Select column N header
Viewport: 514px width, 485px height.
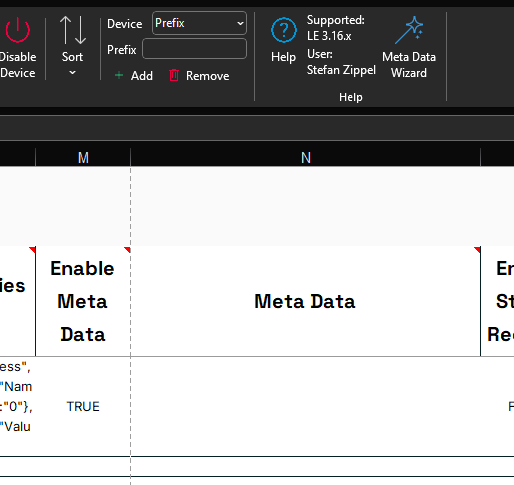pos(306,157)
